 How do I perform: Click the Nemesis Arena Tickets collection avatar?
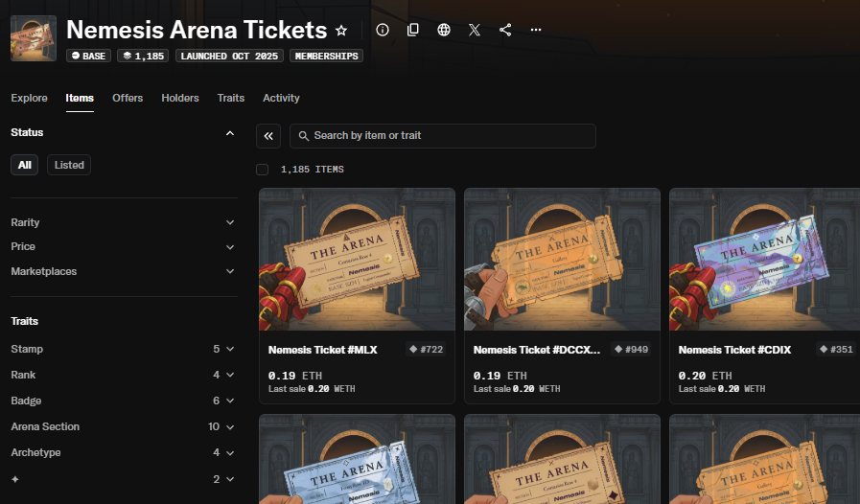34,37
